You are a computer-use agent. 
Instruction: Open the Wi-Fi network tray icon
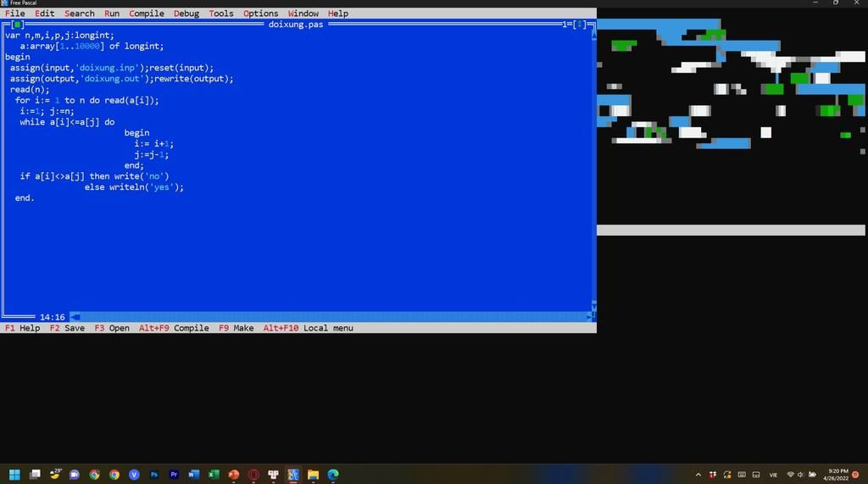(791, 475)
